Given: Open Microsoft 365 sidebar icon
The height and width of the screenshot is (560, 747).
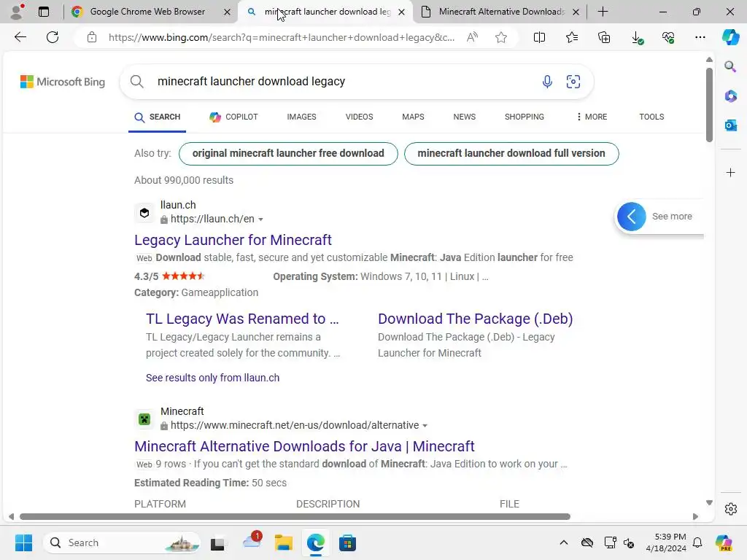Looking at the screenshot, I should pyautogui.click(x=730, y=96).
